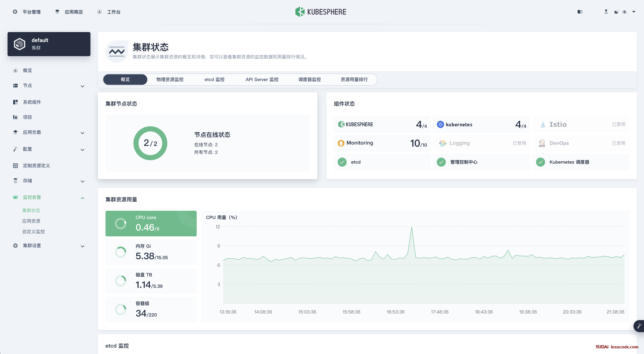This screenshot has height=354, width=644.
Task: Open the Platform Management gear icon
Action: pos(15,12)
